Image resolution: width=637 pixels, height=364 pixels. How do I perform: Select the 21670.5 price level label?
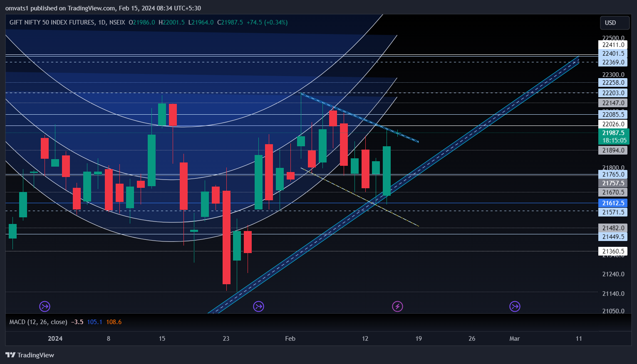point(613,192)
